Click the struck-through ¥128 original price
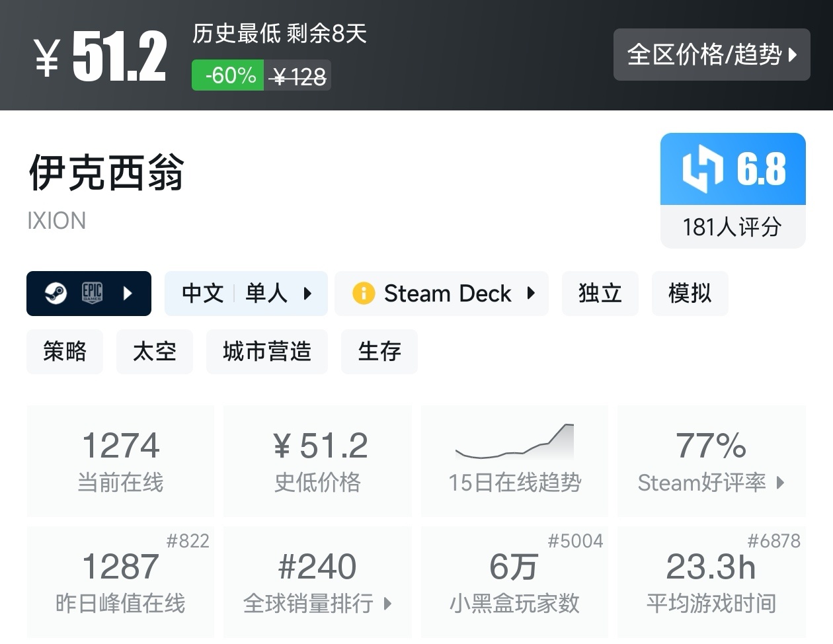 [x=299, y=77]
